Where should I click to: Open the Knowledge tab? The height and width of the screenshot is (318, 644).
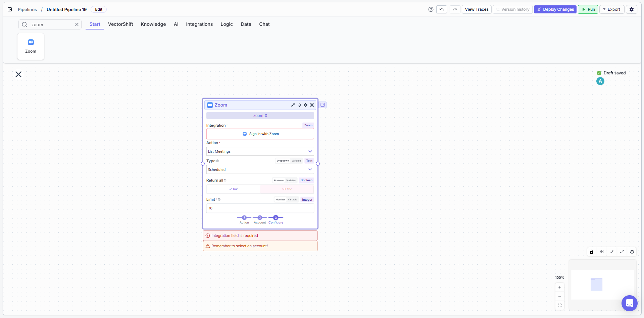pos(153,24)
